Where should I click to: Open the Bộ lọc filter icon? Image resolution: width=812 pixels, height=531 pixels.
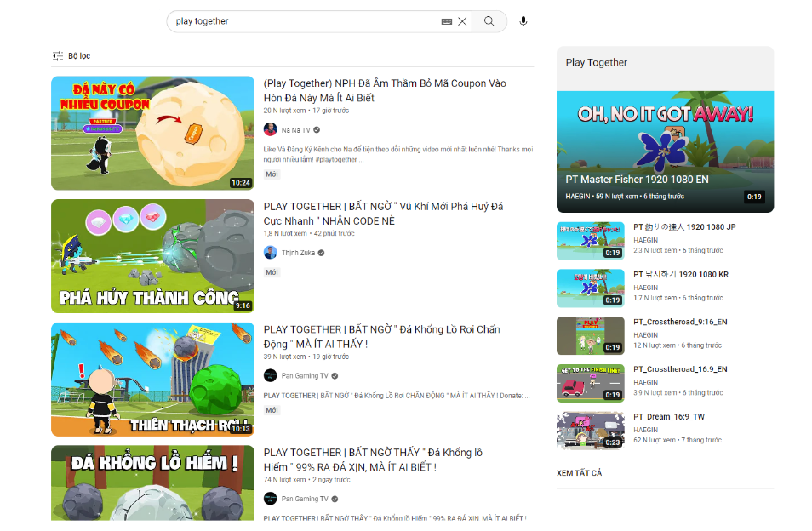[58, 55]
